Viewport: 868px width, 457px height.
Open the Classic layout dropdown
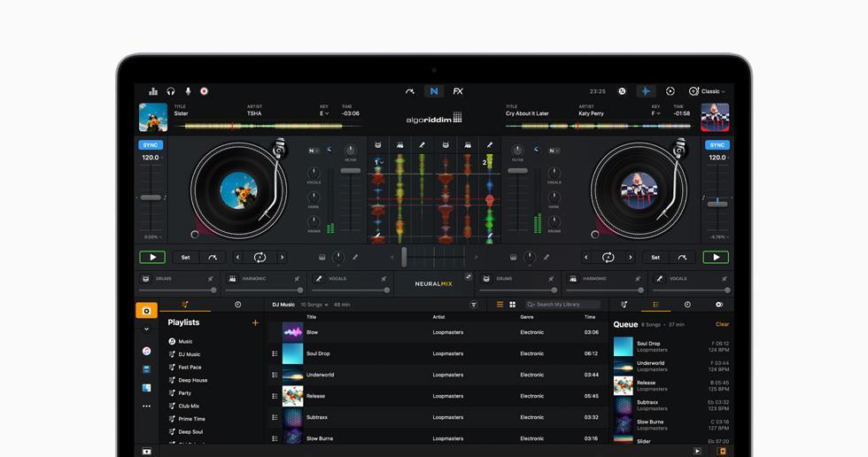[x=708, y=91]
